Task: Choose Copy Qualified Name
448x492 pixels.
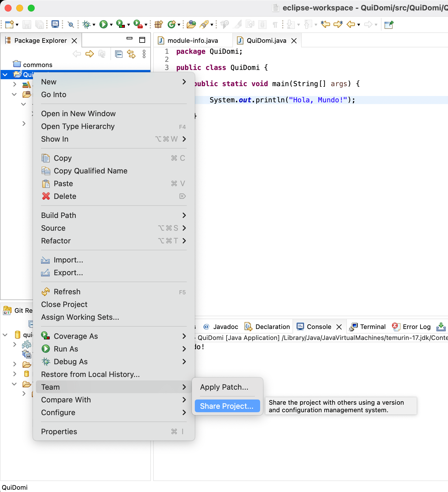Action: coord(114,171)
